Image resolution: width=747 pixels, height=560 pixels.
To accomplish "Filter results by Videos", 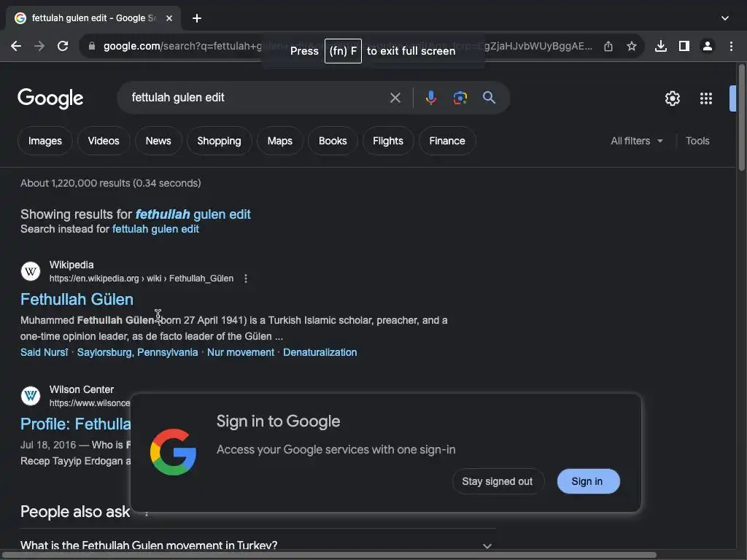I will point(104,141).
